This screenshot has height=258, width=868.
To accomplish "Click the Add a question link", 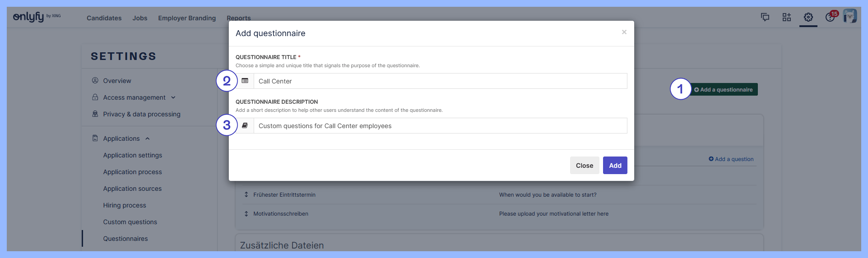I will (x=731, y=159).
